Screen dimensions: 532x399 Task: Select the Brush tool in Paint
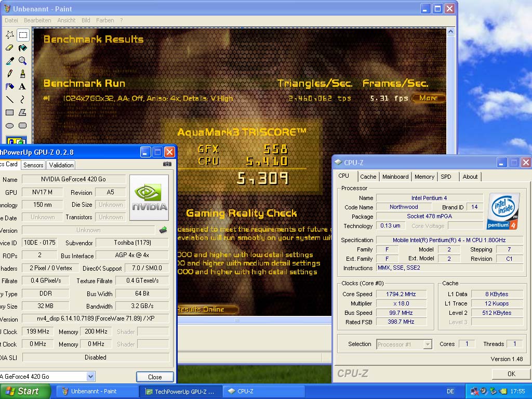(23, 74)
